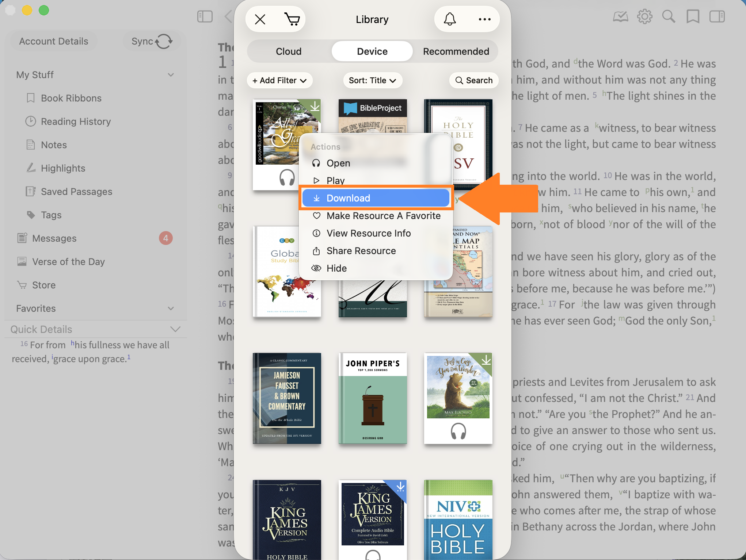
Task: Open Verse of the Day
Action: click(68, 262)
